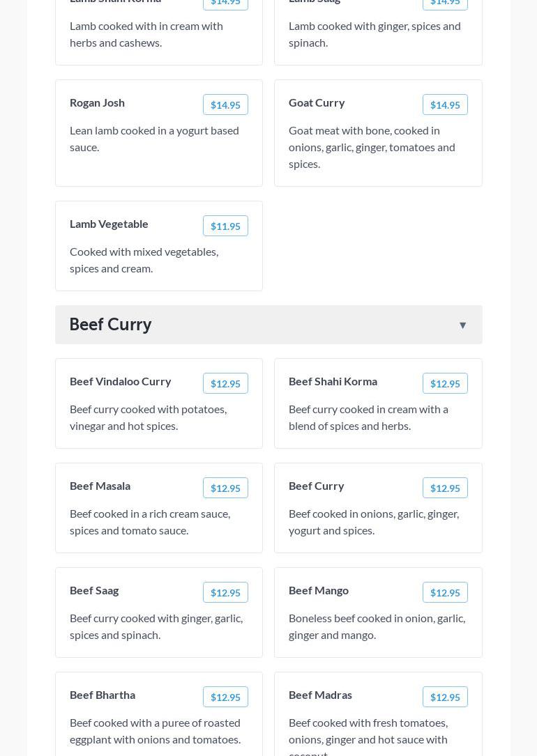
Task: Click the Beef Curry section header
Action: click(x=110, y=325)
